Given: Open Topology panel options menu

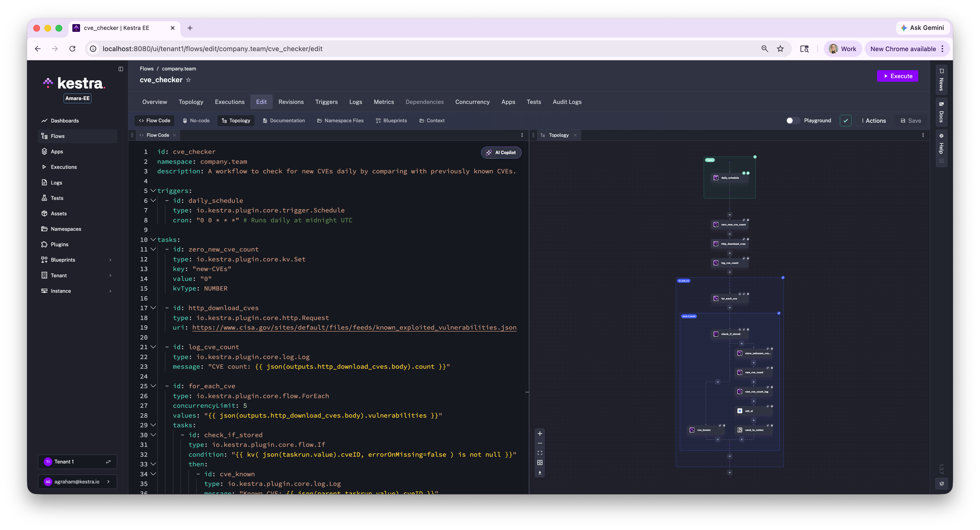Looking at the screenshot, I should [923, 136].
